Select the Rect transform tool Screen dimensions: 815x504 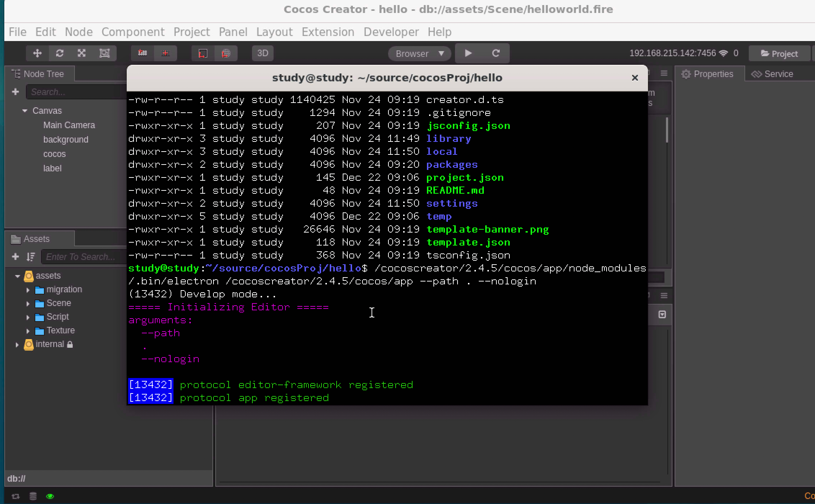pos(104,53)
